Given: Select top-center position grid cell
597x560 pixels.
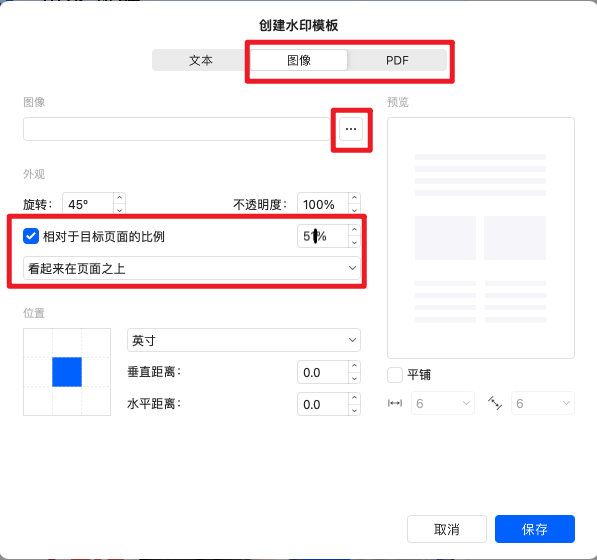Looking at the screenshot, I should tap(67, 343).
